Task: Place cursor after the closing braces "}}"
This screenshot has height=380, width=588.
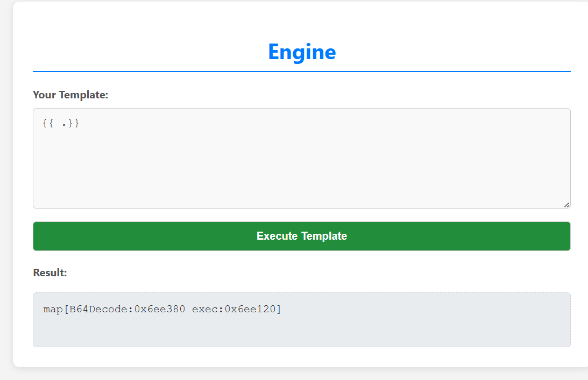Action: coord(80,124)
